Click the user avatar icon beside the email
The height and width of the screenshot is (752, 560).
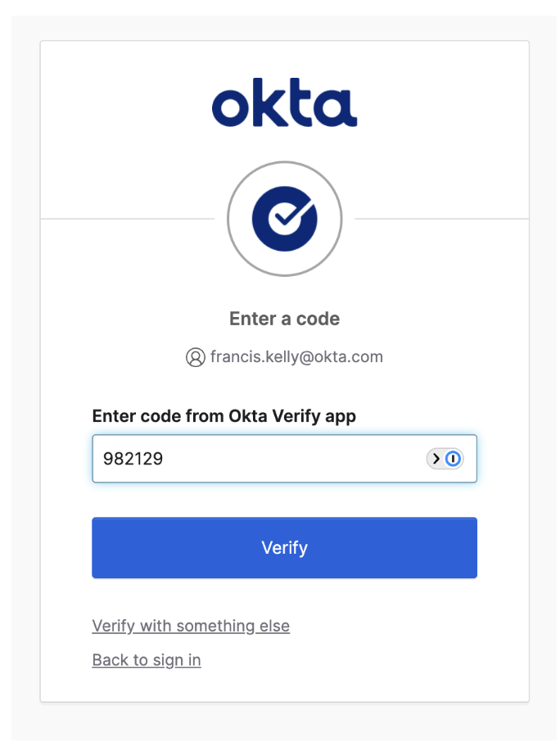pyautogui.click(x=195, y=358)
